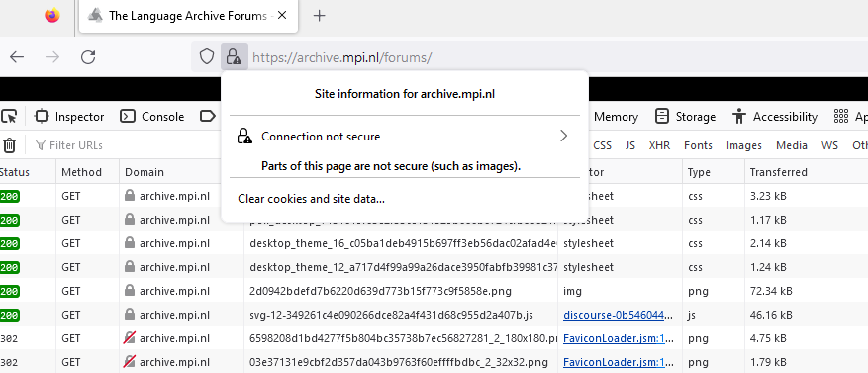Screen dimensions: 868x373
Task: Click the forward navigation arrow
Action: pyautogui.click(x=52, y=57)
